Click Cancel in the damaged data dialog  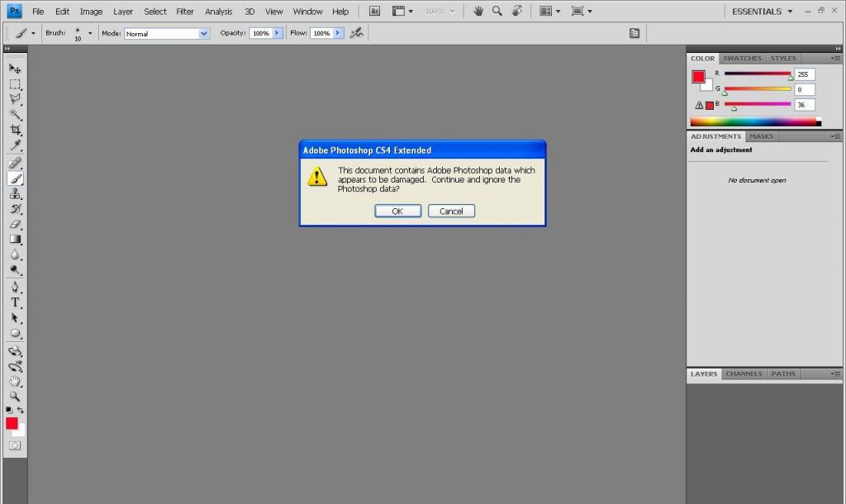pyautogui.click(x=451, y=211)
